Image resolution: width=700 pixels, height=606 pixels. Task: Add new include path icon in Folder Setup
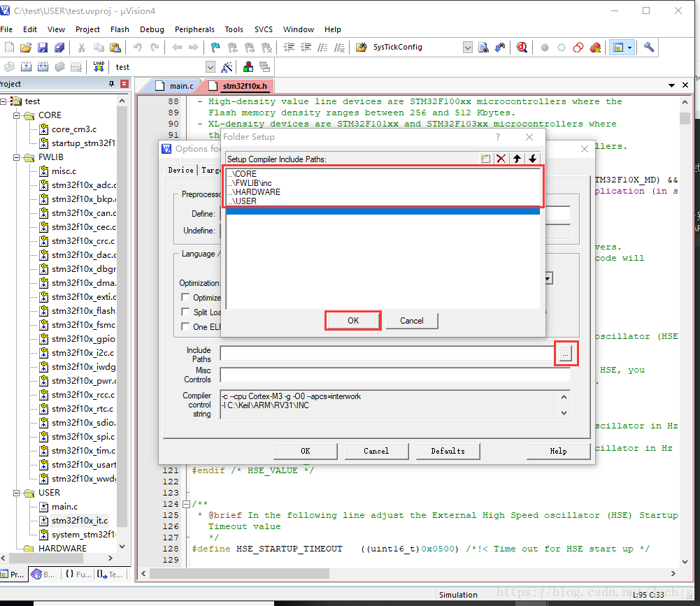[485, 159]
